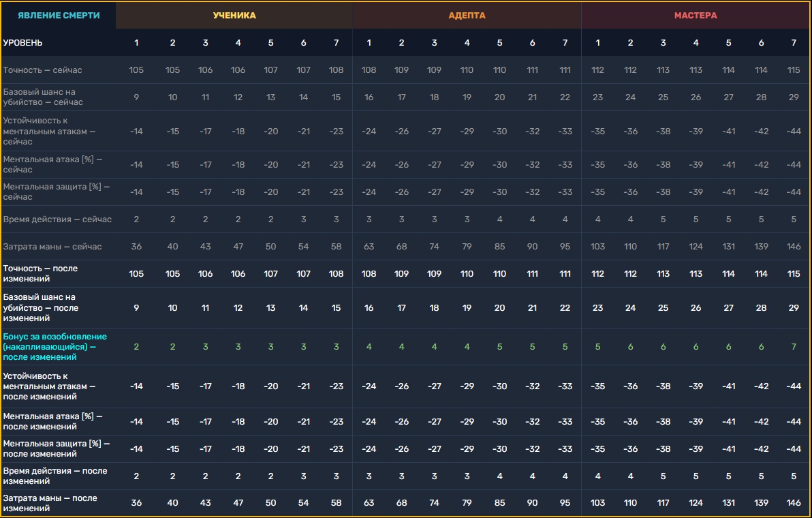The width and height of the screenshot is (812, 518).
Task: Click 9 in 'Базовый шанс на убийство — сейчас' row
Action: click(136, 97)
